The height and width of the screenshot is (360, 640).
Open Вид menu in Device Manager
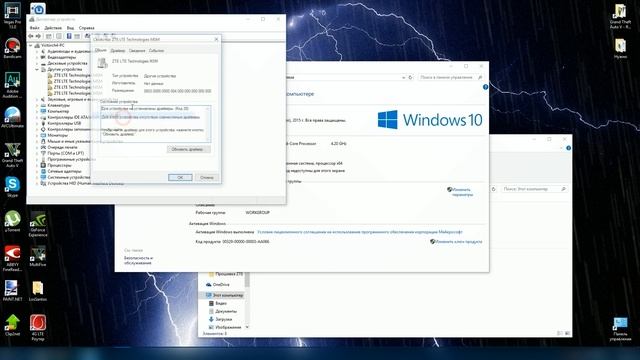(70, 28)
